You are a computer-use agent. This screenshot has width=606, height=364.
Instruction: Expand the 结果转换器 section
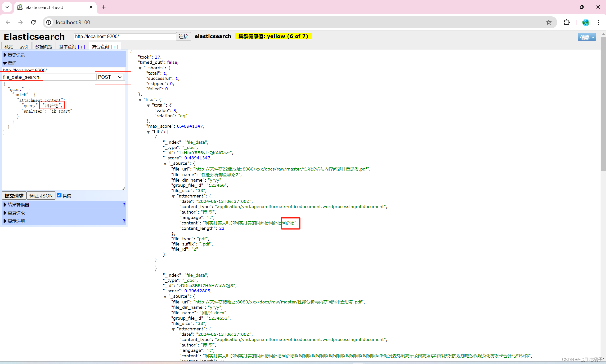[x=64, y=205]
